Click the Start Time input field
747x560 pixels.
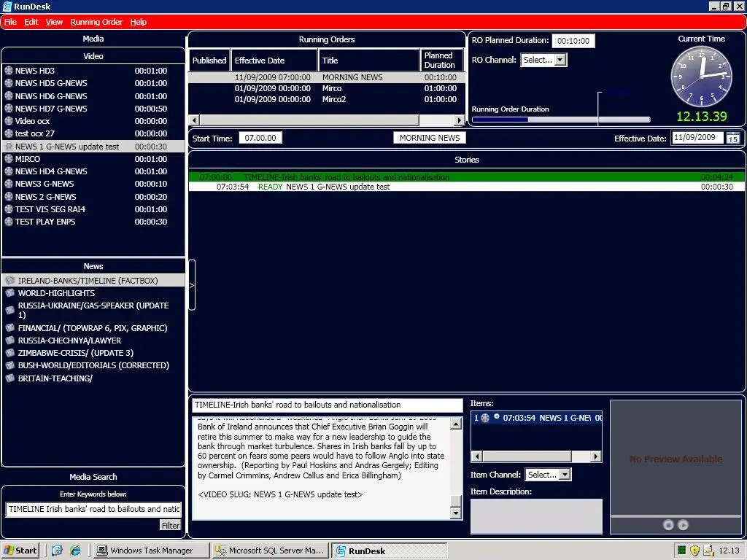tap(260, 138)
